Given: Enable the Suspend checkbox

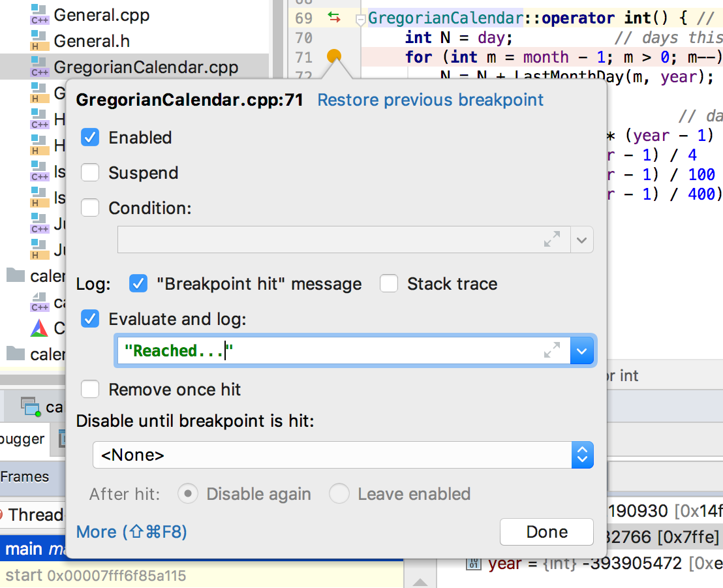Looking at the screenshot, I should (x=90, y=173).
